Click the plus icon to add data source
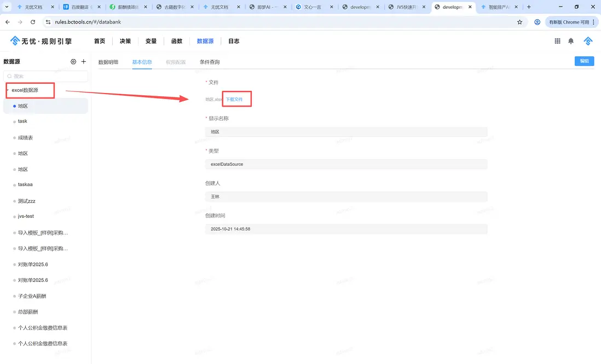 pos(83,61)
